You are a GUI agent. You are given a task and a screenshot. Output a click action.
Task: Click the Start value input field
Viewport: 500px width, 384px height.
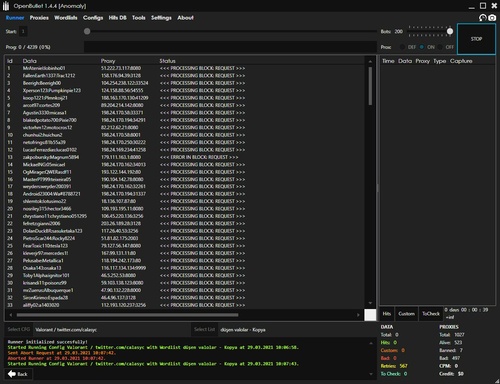pyautogui.click(x=23, y=31)
